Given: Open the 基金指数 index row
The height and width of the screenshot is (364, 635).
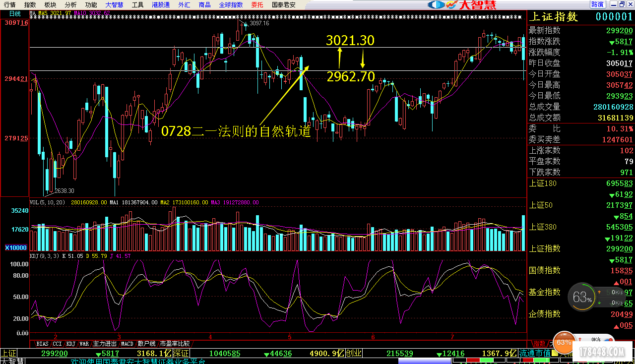Looking at the screenshot, I should click(581, 293).
